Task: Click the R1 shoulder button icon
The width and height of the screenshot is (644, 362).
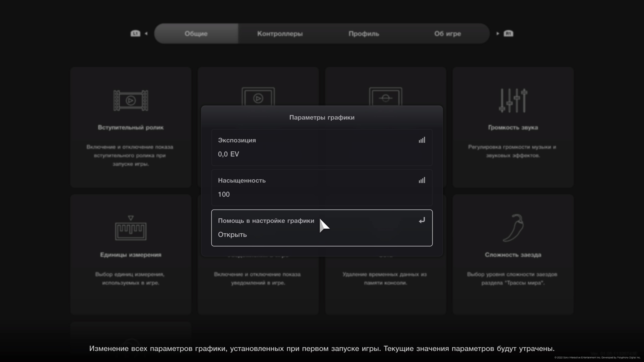Action: click(508, 34)
